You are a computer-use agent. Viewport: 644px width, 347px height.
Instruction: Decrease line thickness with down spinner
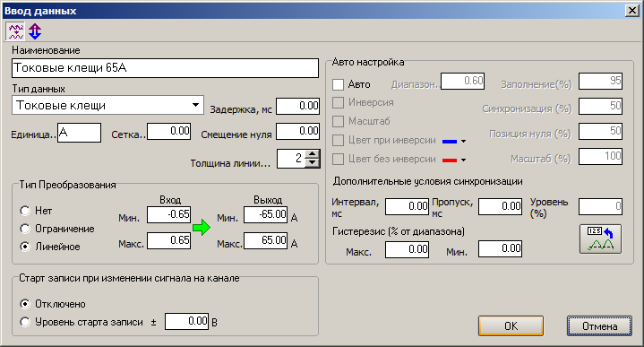click(313, 163)
